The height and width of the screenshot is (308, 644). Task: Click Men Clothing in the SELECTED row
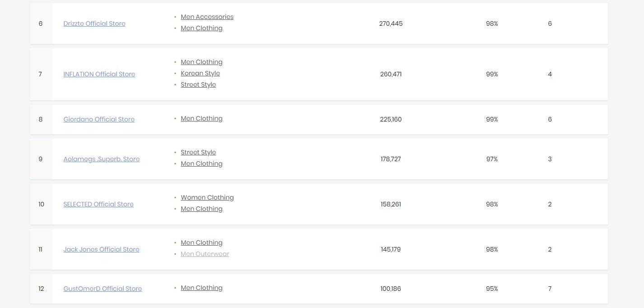[201, 209]
